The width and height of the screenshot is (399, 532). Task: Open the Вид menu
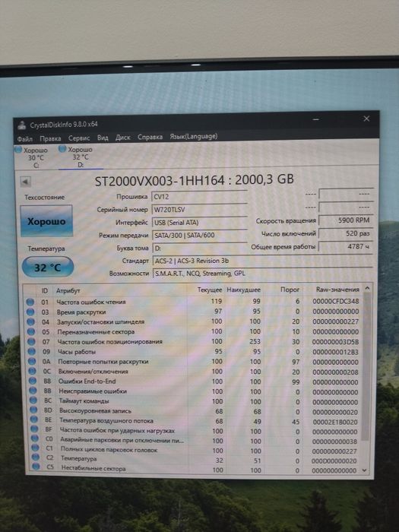[x=103, y=138]
